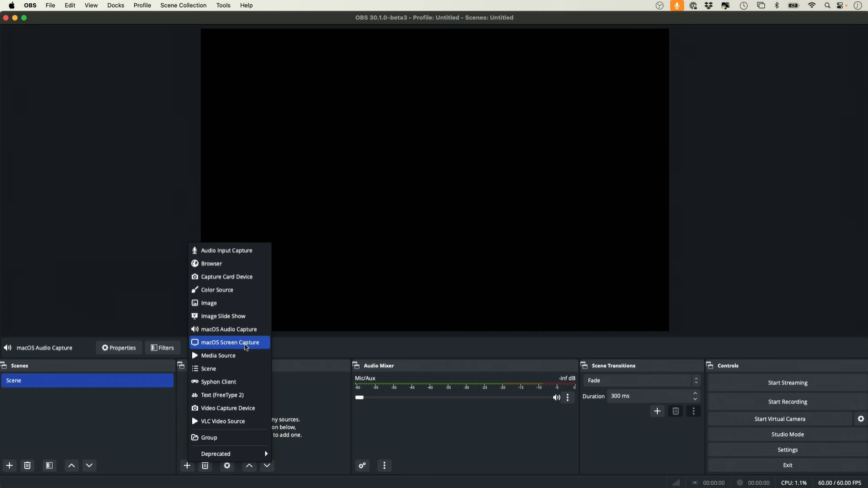
Task: Remove scene transition trash icon
Action: click(x=676, y=411)
